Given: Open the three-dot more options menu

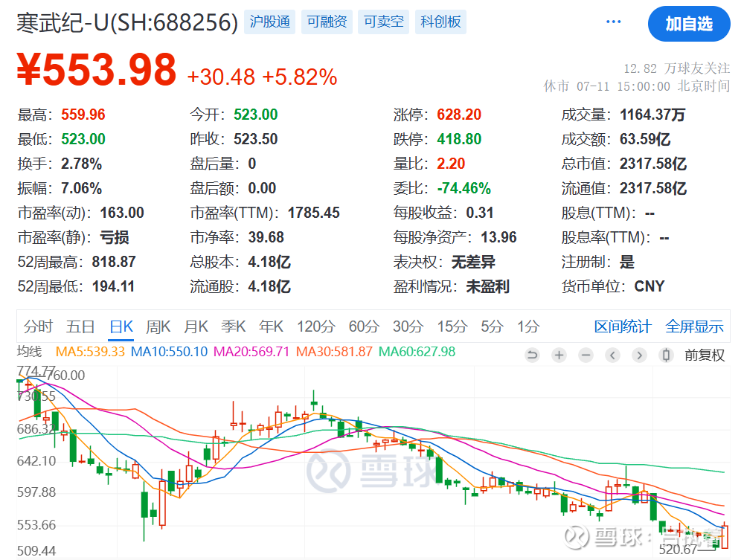Looking at the screenshot, I should coord(613,22).
